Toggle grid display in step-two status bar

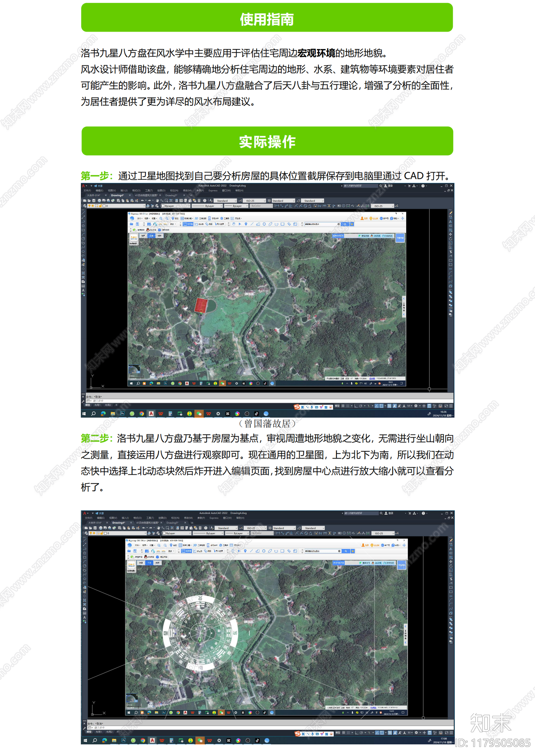[x=343, y=733]
